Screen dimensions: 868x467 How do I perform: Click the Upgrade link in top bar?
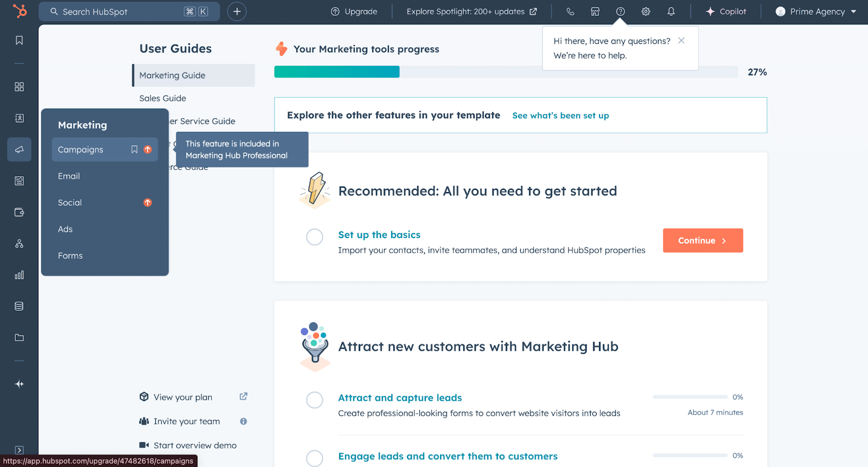(354, 11)
